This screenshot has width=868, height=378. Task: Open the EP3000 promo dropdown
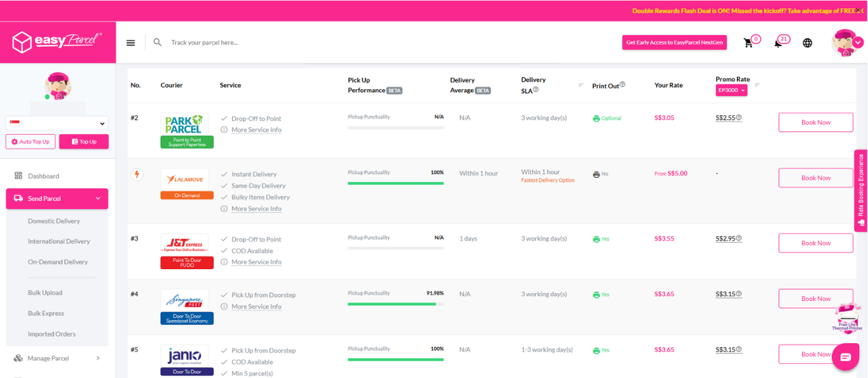pos(731,91)
